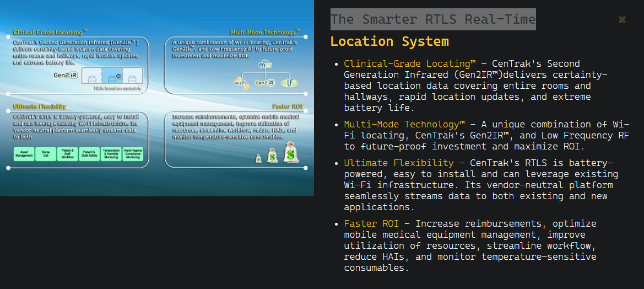
Task: Click the Patient & Staff Safety box
Action: 89,154
